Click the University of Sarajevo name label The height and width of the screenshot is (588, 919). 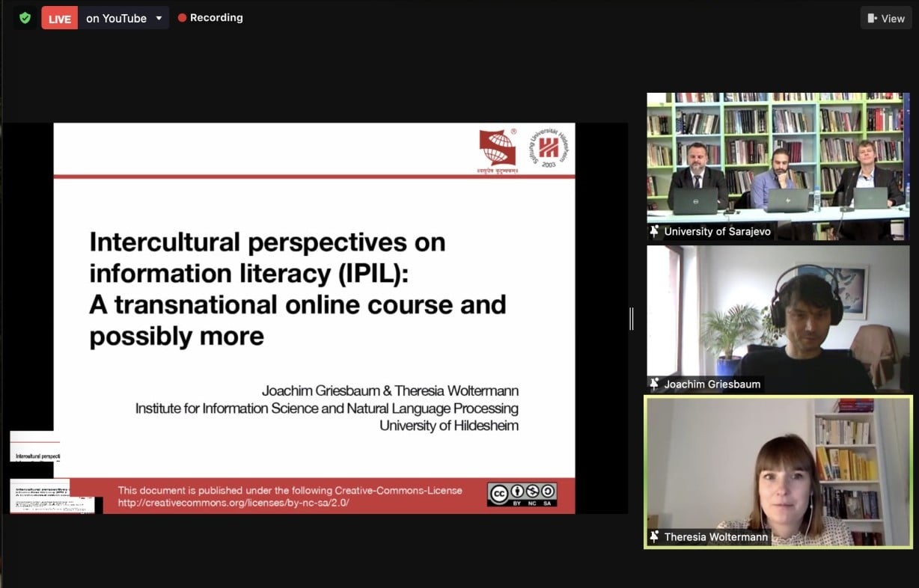717,232
